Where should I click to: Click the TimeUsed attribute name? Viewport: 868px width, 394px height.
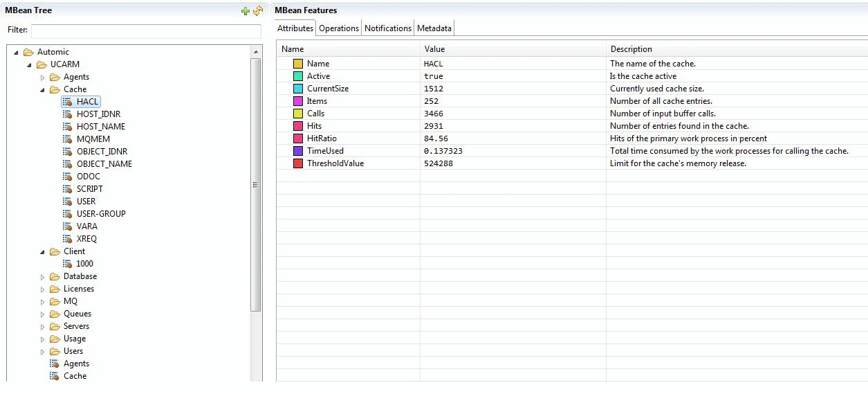(325, 151)
